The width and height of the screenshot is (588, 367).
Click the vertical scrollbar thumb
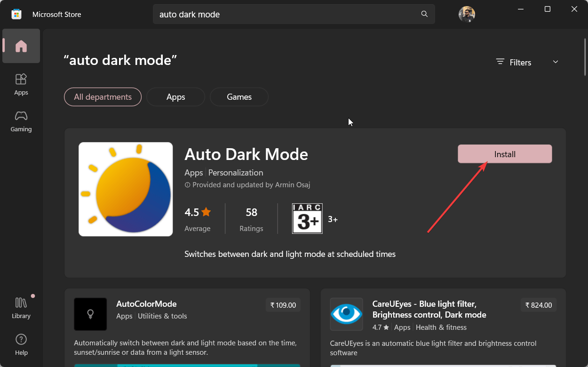point(585,57)
